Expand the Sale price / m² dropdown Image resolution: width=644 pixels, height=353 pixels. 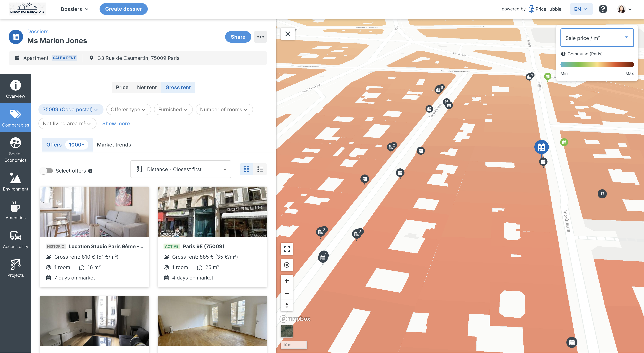click(597, 38)
